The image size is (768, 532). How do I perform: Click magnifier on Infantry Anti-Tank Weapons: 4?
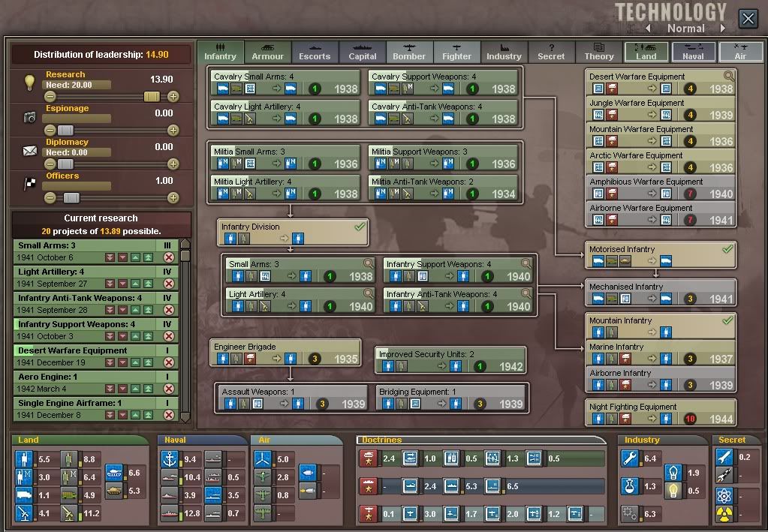[526, 293]
